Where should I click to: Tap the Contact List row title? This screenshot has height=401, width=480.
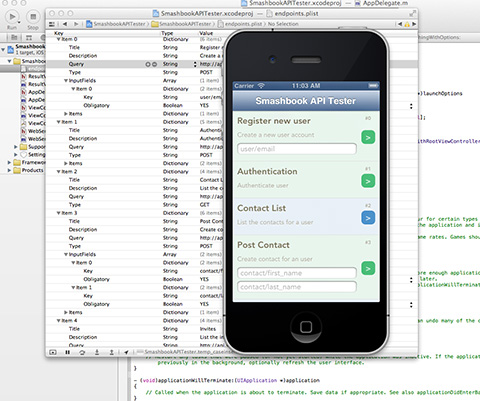click(x=261, y=208)
